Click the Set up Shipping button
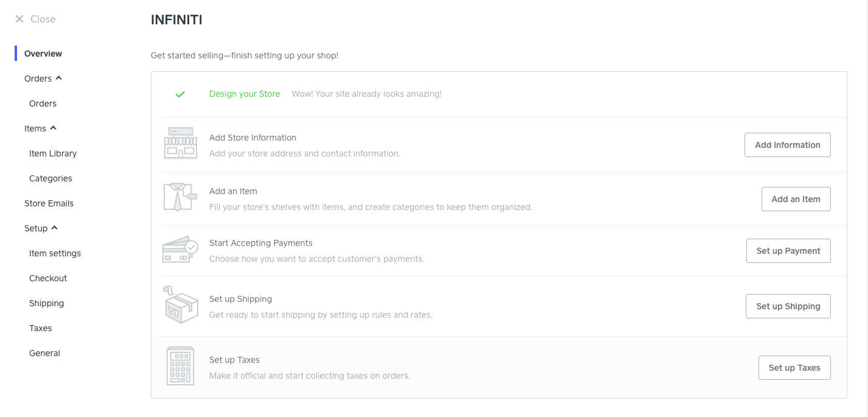Image resolution: width=868 pixels, height=417 pixels. tap(788, 306)
